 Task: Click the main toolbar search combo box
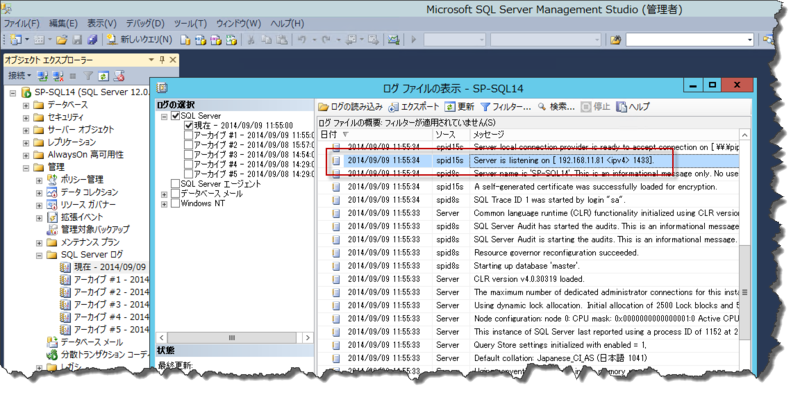689,39
